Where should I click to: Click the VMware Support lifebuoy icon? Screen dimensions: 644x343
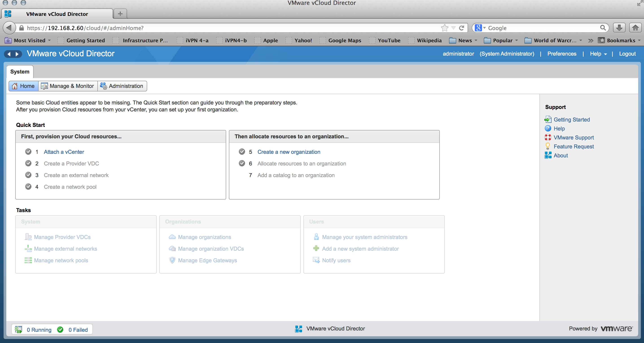coord(548,137)
